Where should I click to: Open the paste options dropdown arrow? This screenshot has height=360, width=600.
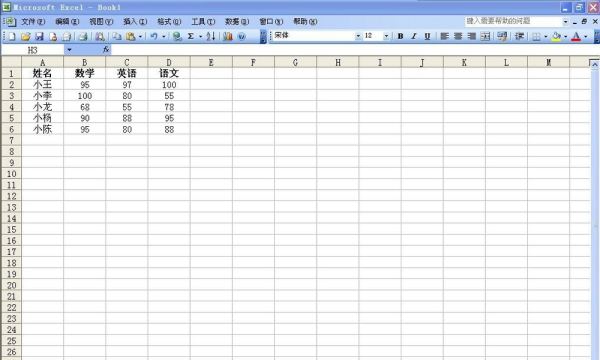(140, 36)
